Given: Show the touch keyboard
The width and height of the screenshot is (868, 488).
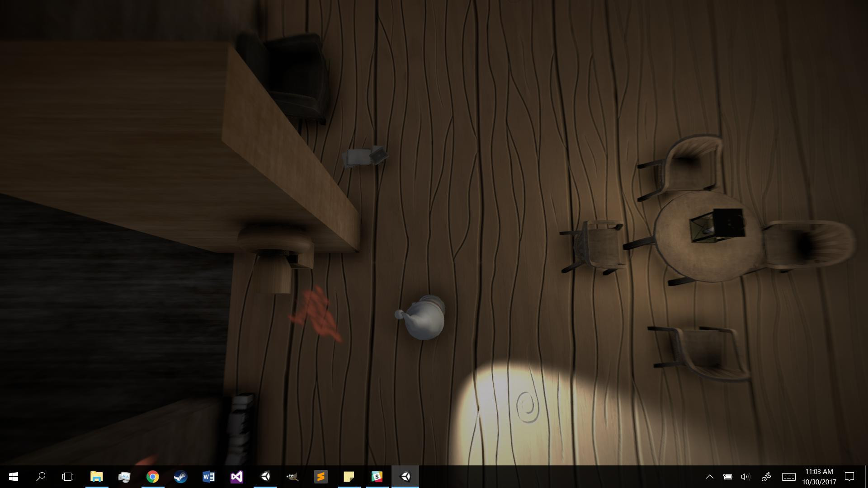Looking at the screenshot, I should [789, 477].
